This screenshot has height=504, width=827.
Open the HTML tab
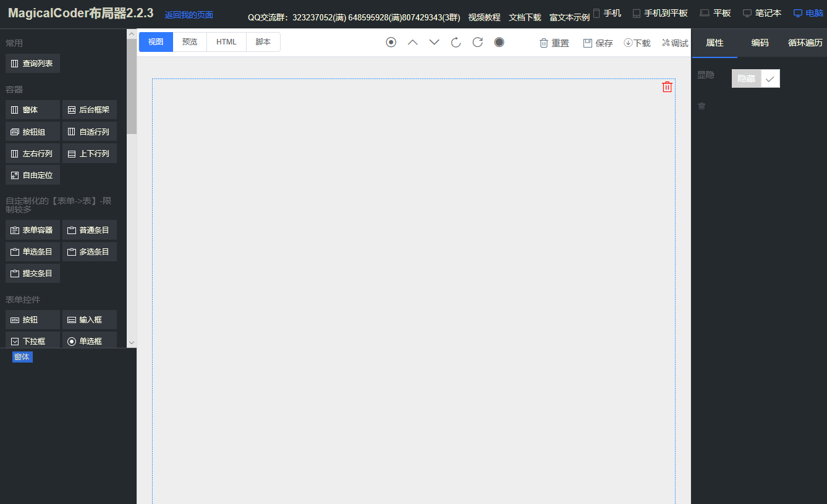pyautogui.click(x=226, y=42)
